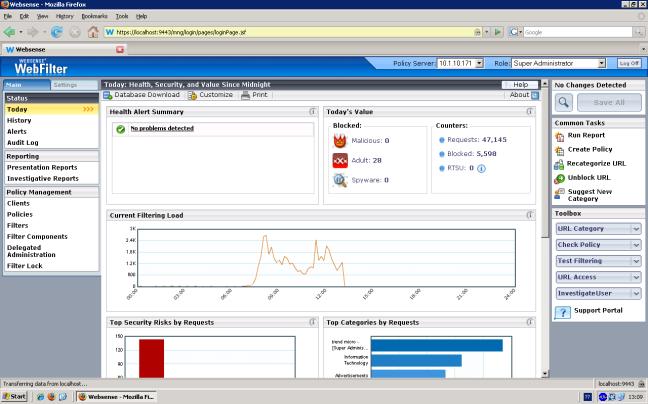Toggle the Current Filtering Load info icon
This screenshot has width=648, height=404.
530,215
